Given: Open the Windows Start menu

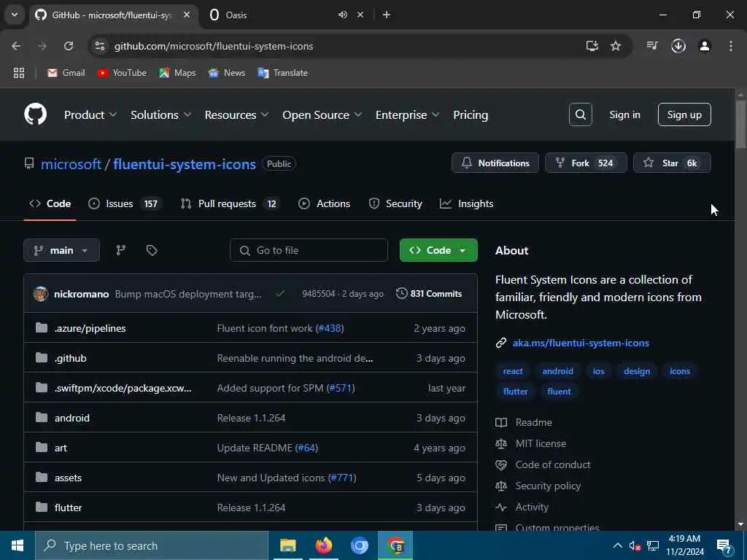Looking at the screenshot, I should click(x=18, y=545).
